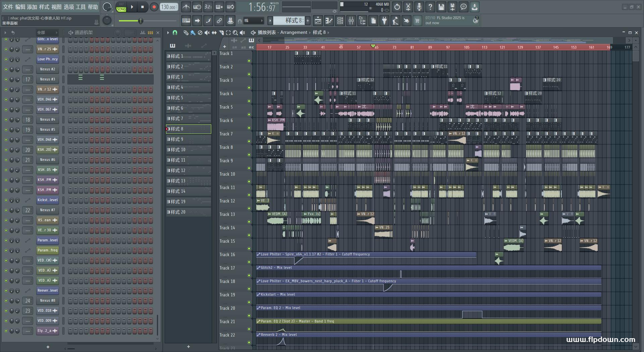This screenshot has height=352, width=644.
Task: Start playback with the play button
Action: (132, 7)
